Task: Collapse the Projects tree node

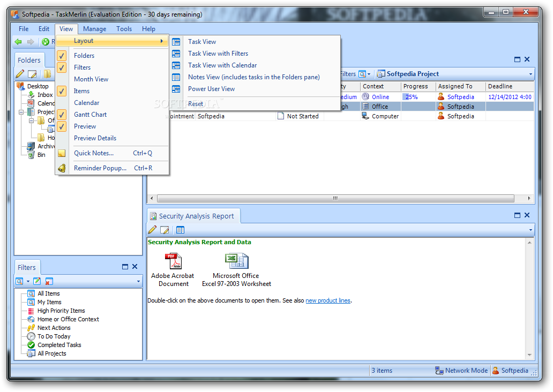Action: (21, 112)
